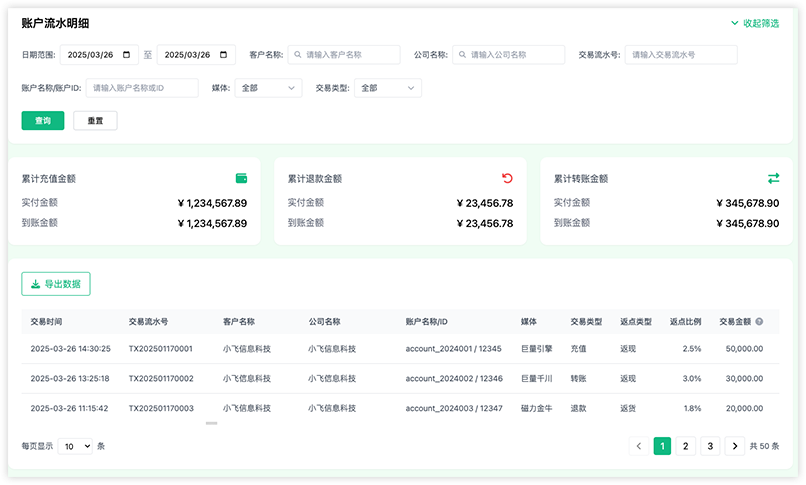The height and width of the screenshot is (485, 806).
Task: Collapse filters with 收起筛选
Action: (x=755, y=23)
